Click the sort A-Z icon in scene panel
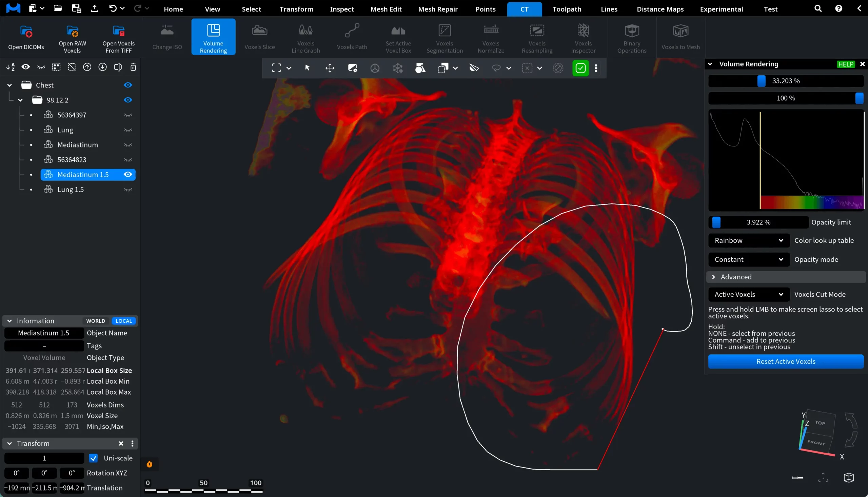Viewport: 868px width, 497px height. 11,67
